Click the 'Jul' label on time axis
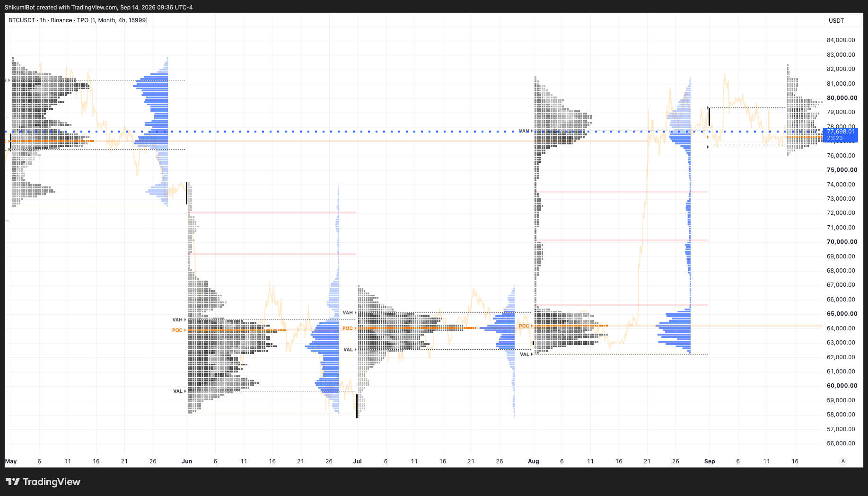 357,461
